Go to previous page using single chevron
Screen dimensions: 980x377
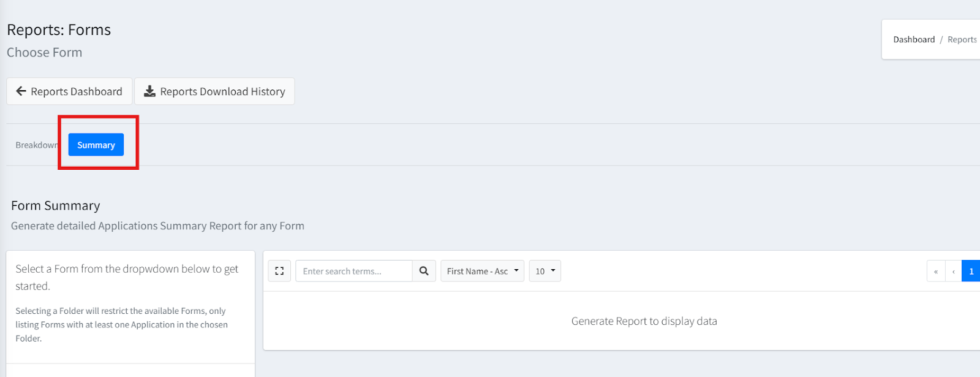[x=954, y=271]
